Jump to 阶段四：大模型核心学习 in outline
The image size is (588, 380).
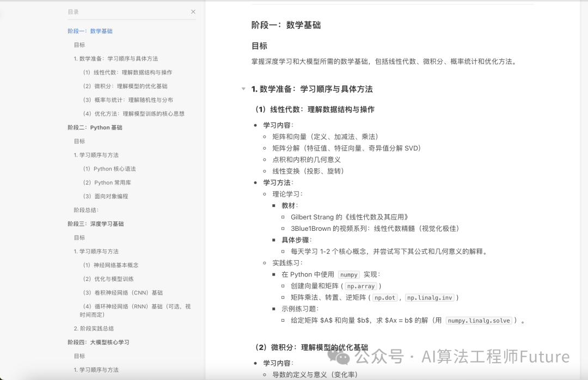[98, 342]
